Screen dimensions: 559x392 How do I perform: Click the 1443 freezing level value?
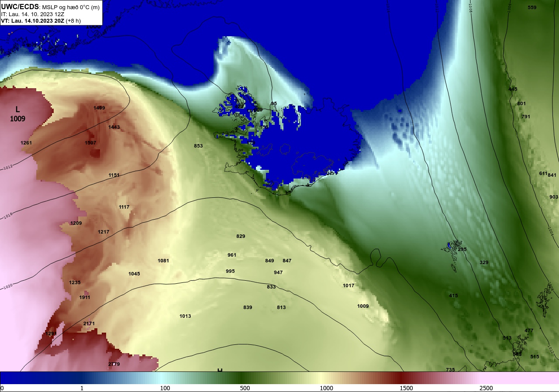[x=114, y=127]
